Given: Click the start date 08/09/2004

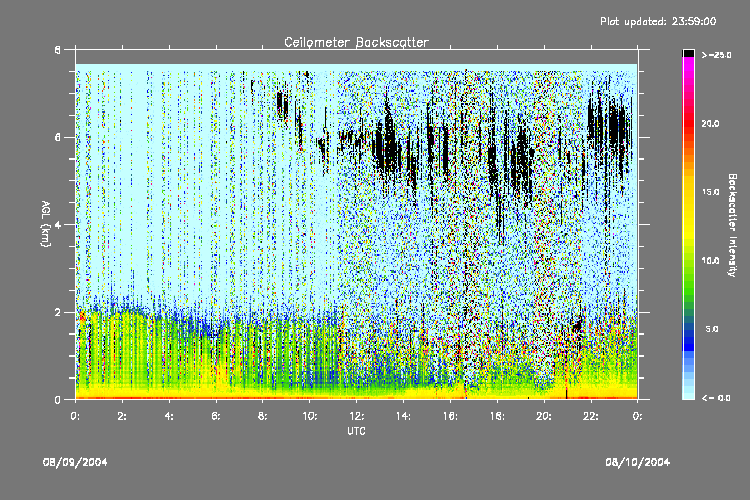Looking at the screenshot, I should [75, 462].
